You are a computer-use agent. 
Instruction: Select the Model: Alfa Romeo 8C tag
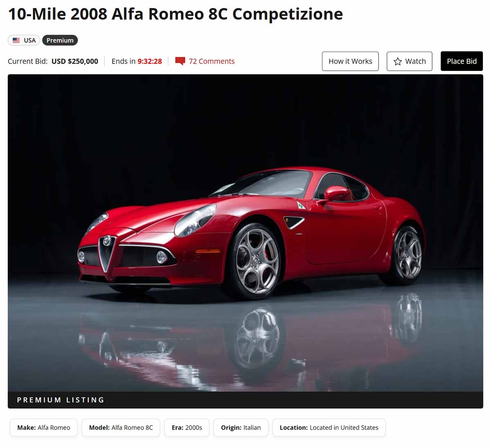tap(121, 428)
